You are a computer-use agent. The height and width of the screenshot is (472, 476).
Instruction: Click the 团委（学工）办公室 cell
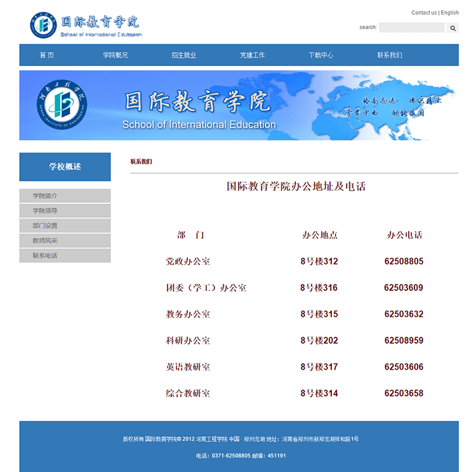206,288
